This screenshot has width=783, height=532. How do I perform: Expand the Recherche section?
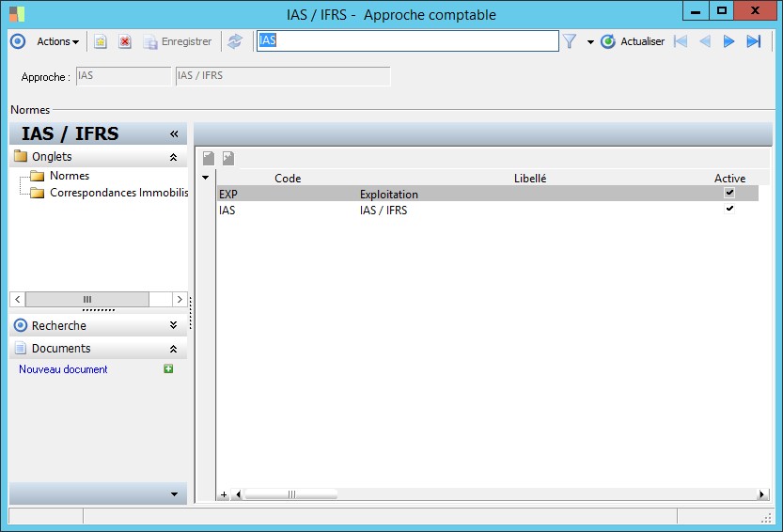click(x=173, y=325)
